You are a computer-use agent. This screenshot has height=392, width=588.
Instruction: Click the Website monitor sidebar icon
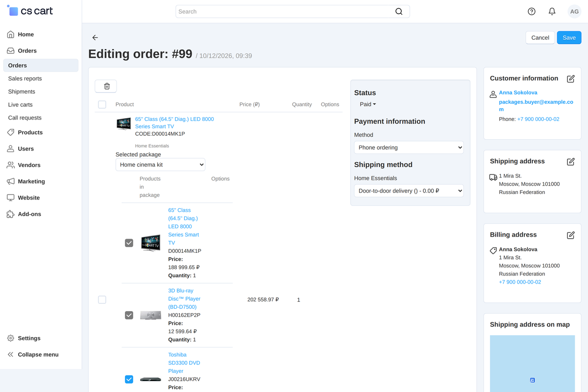click(x=11, y=197)
